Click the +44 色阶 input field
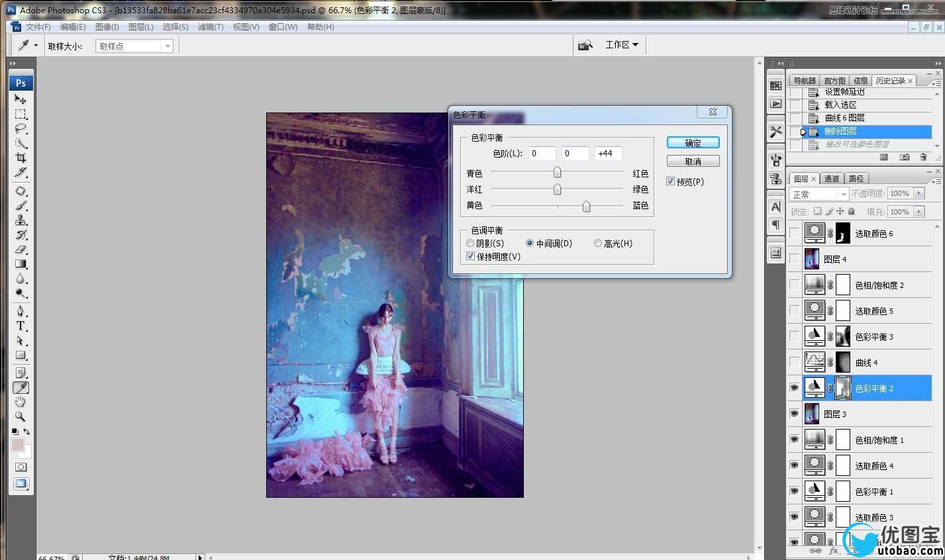Screen dimensions: 945x560 (x=608, y=154)
